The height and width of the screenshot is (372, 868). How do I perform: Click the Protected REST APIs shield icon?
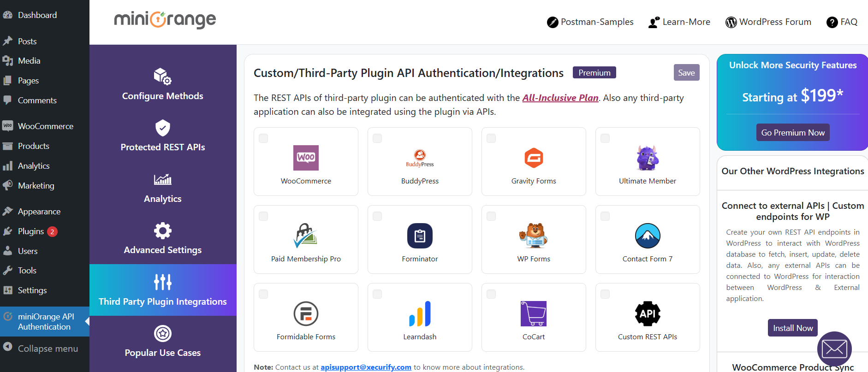point(163,128)
